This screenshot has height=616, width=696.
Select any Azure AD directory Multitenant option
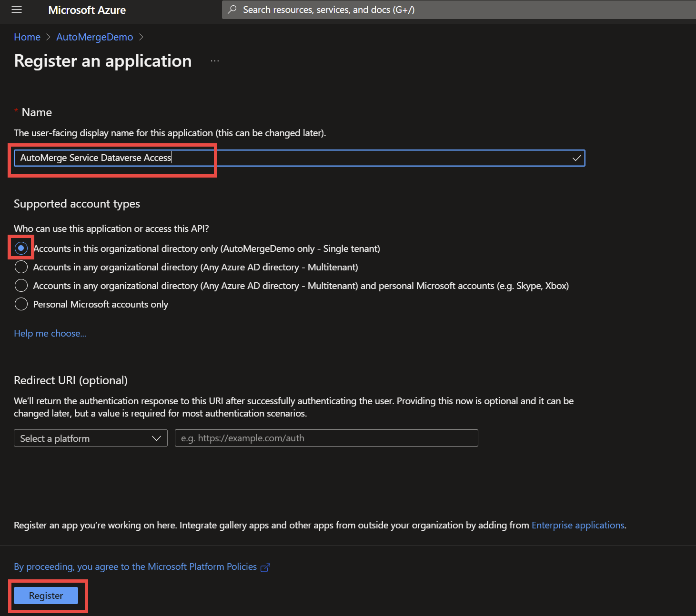(21, 267)
